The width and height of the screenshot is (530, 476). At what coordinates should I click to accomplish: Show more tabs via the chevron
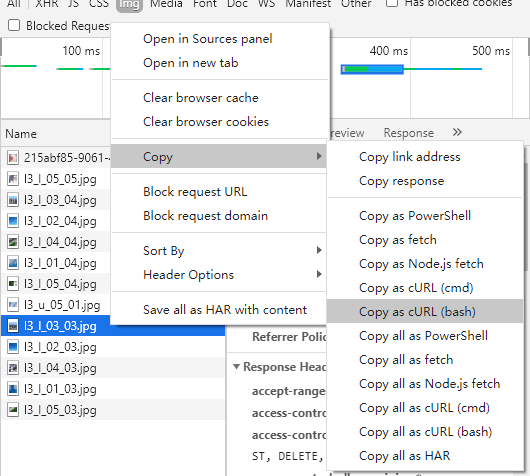457,132
